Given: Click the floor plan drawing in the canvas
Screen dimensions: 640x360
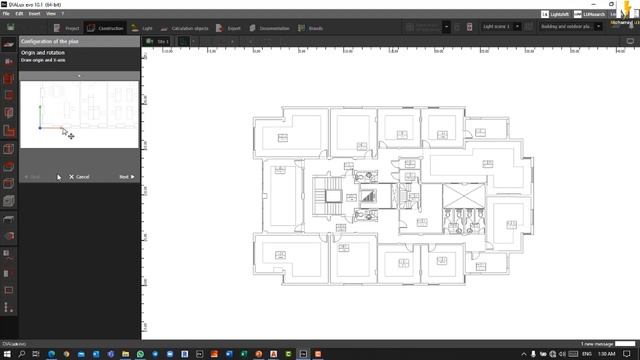Looking at the screenshot, I should pos(393,196).
